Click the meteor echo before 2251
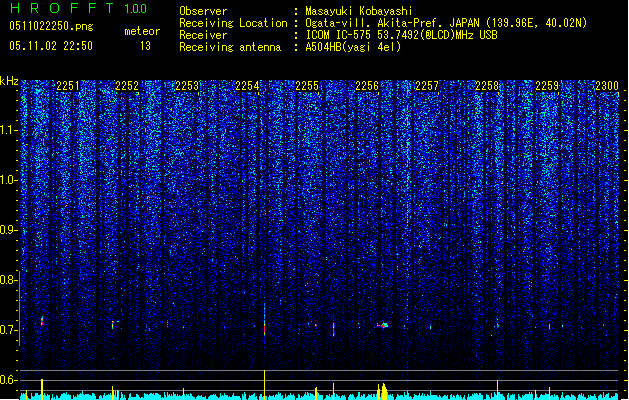629x400 pixels. (42, 321)
